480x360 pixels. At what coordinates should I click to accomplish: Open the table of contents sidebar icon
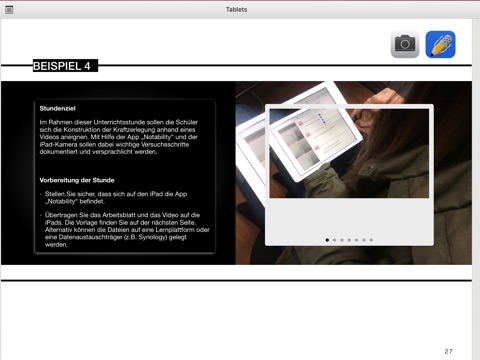click(9, 10)
